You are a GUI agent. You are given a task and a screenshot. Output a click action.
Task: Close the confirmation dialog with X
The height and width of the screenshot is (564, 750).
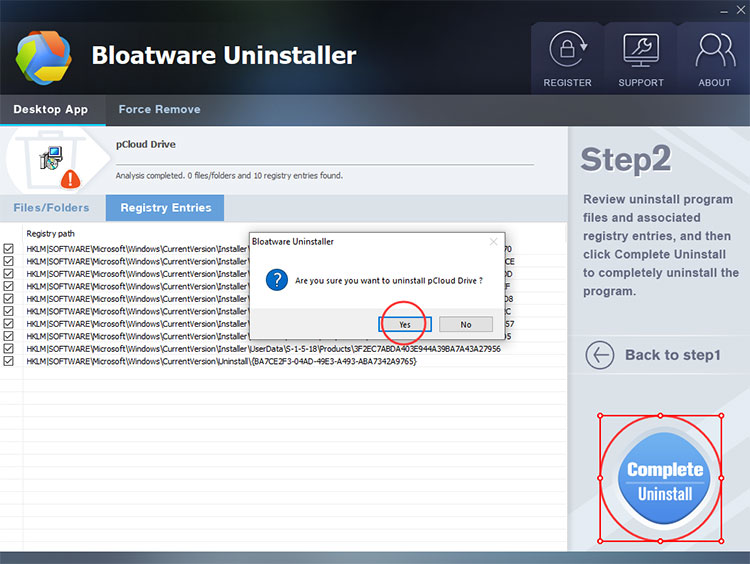[x=494, y=242]
